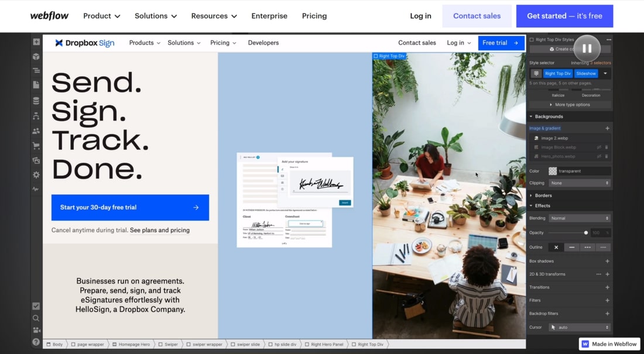Image resolution: width=644 pixels, height=354 pixels.
Task: Add a 2D & 3D transform
Action: coord(607,274)
